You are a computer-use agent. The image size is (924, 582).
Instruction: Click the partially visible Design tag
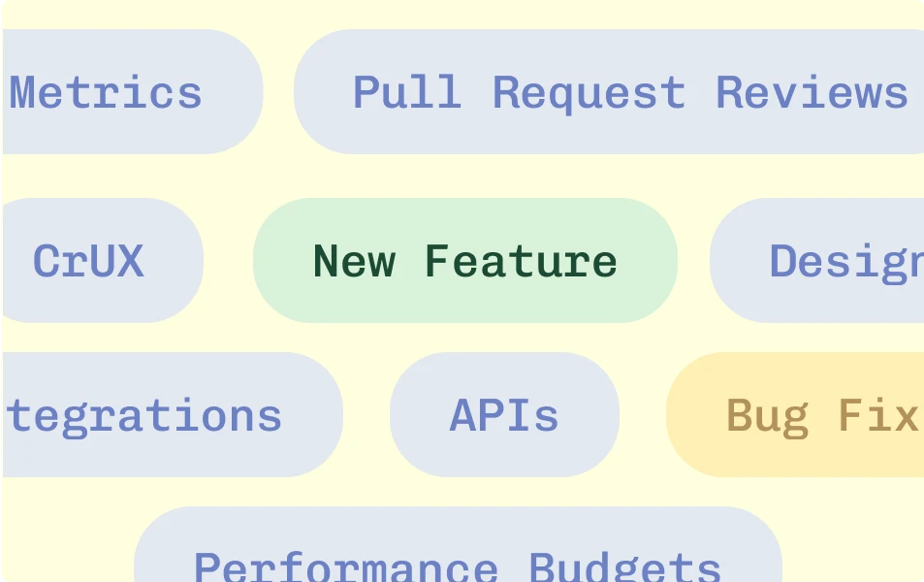[816, 261]
